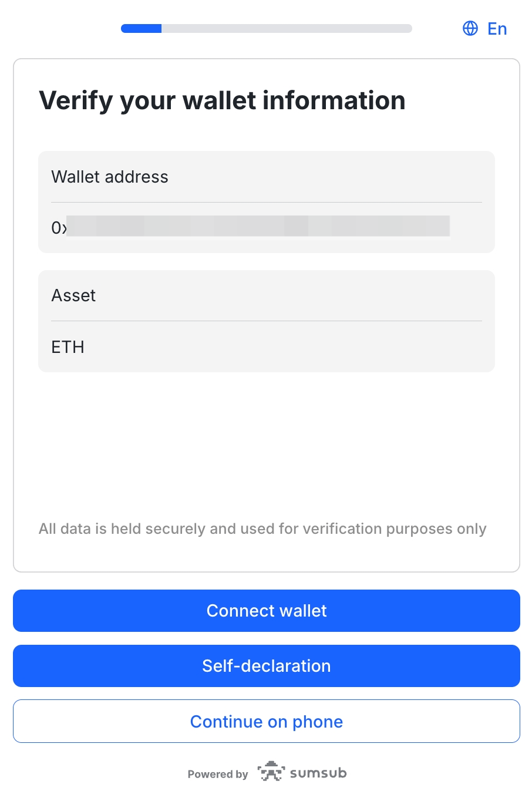Click the blue filled progress segment
Screen dimensions: 532x791
pyautogui.click(x=142, y=28)
